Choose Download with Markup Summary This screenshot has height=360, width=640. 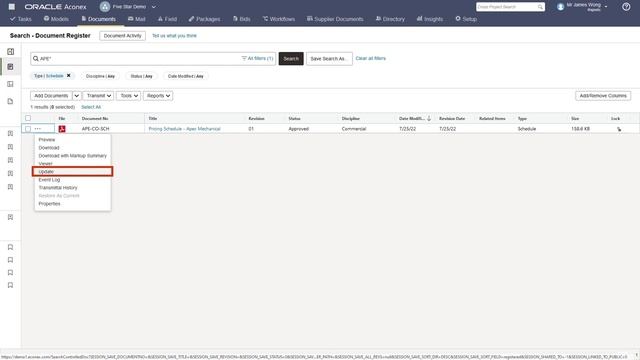72,156
